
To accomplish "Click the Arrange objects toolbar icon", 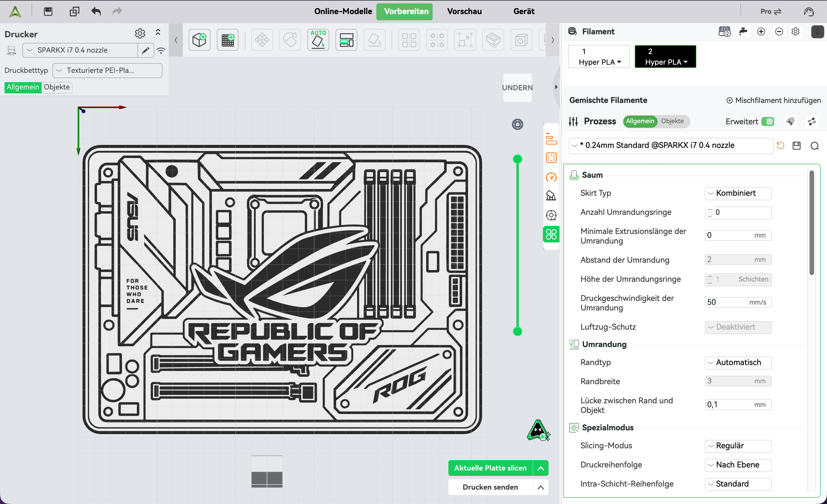I will point(346,40).
